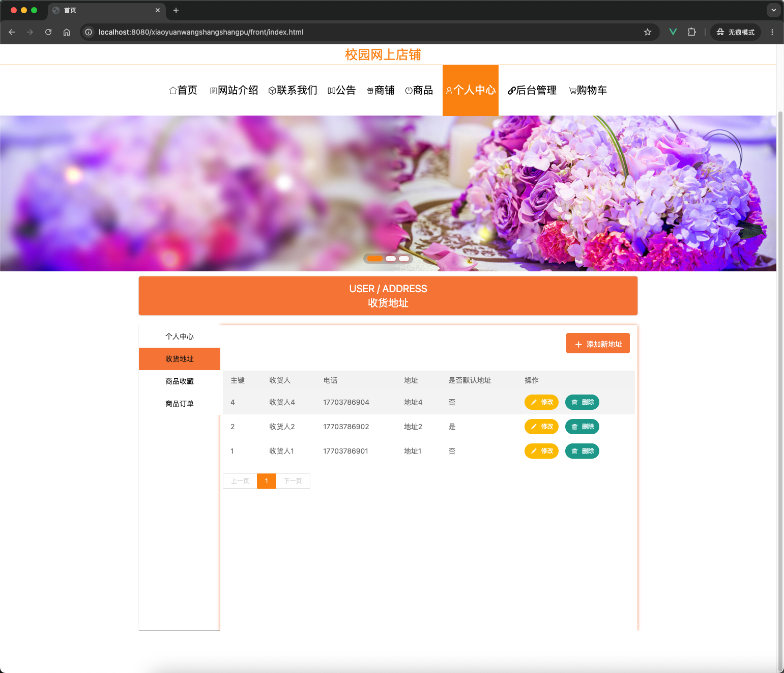Open the Chrome three-dot menu

point(772,32)
